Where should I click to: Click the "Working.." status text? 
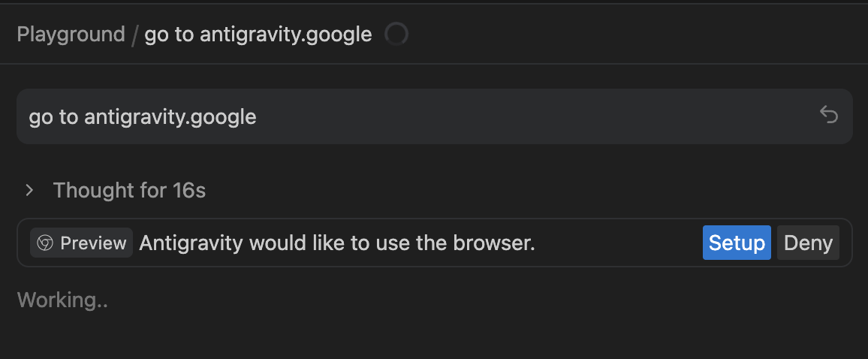tap(62, 300)
